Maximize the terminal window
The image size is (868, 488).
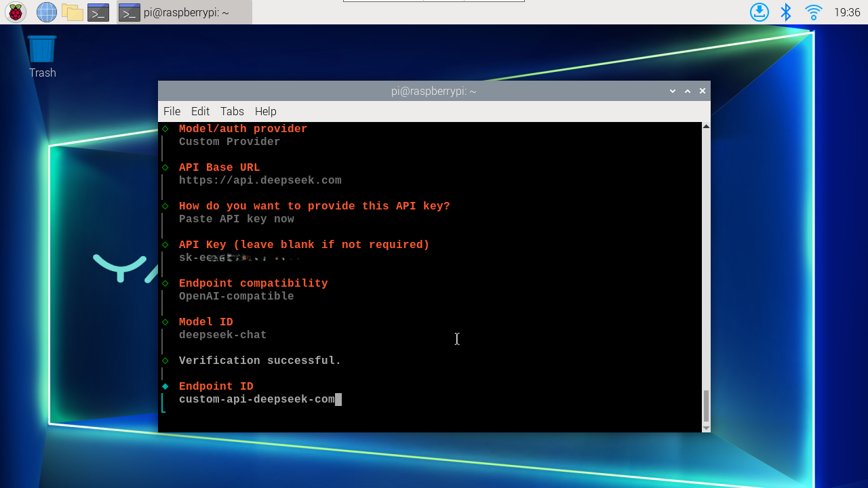point(688,91)
